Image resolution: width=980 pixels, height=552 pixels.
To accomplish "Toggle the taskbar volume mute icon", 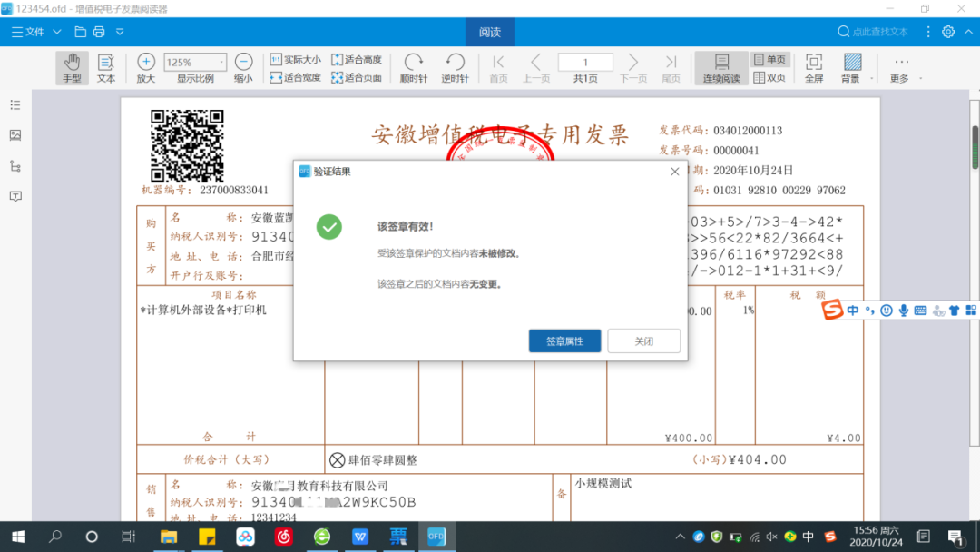I will (x=772, y=537).
